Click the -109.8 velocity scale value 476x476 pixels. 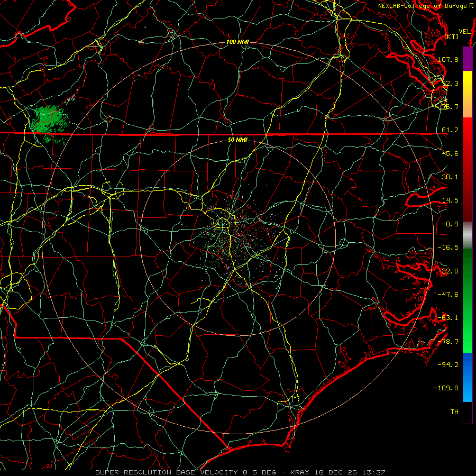tap(446, 388)
